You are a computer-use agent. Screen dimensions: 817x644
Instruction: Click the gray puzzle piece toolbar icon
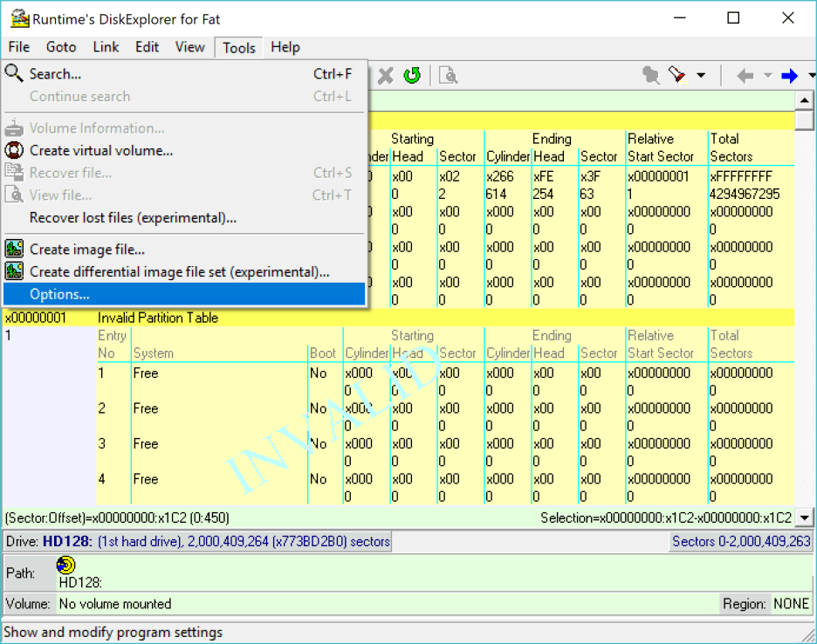(x=650, y=76)
